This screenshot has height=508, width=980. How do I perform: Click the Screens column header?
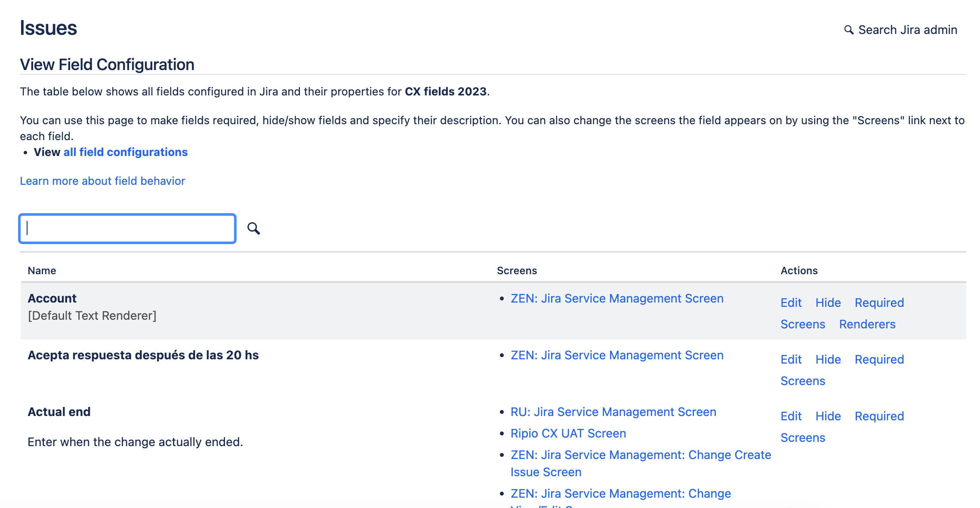point(517,270)
